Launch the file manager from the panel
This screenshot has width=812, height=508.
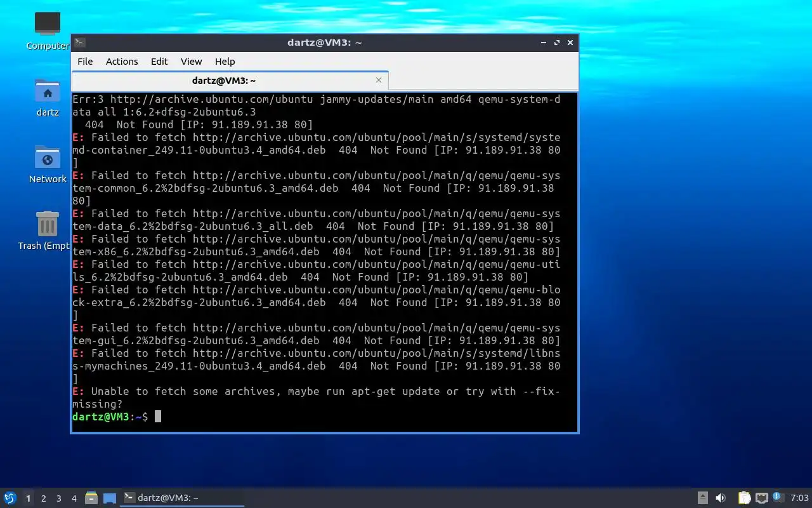point(91,498)
